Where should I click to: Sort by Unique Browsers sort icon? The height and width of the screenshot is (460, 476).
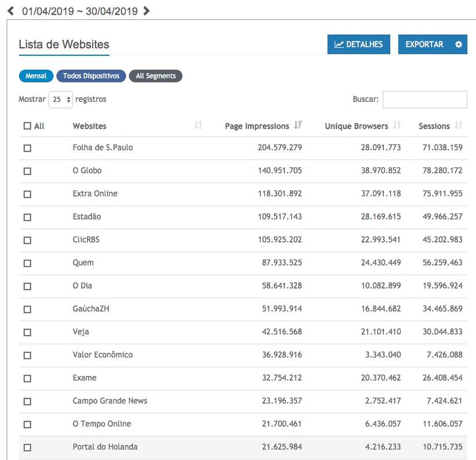[x=397, y=126]
